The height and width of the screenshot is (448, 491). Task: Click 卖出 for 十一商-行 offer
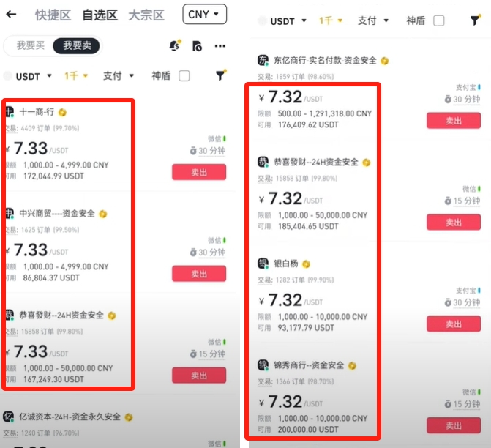199,172
